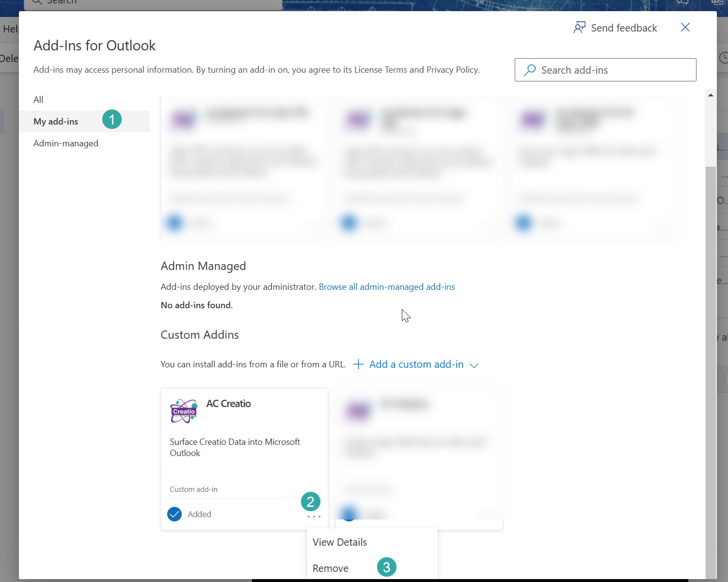
Task: Expand the Add a custom add-in chevron
Action: pyautogui.click(x=474, y=365)
